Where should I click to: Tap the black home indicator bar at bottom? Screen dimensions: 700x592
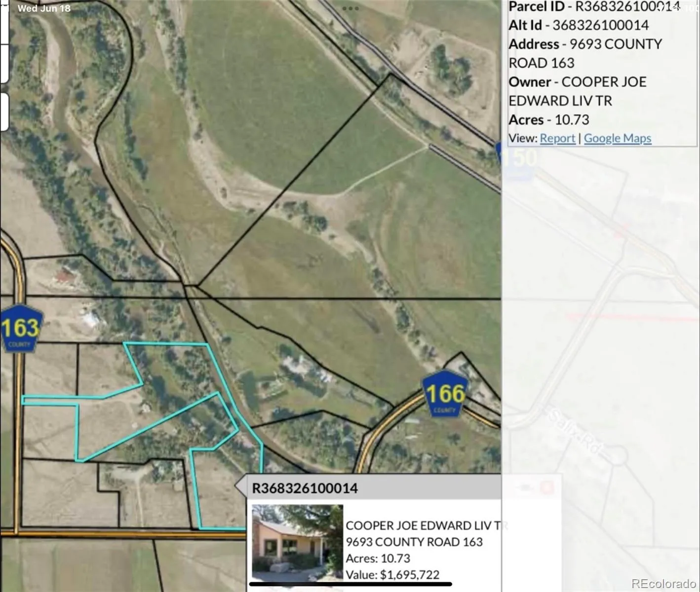(x=350, y=584)
